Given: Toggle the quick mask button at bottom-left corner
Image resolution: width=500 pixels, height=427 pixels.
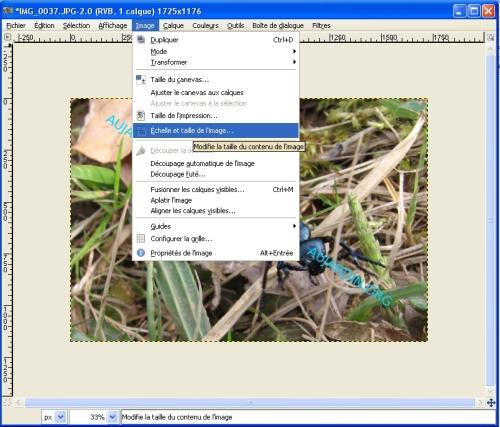Looking at the screenshot, I should 7,403.
